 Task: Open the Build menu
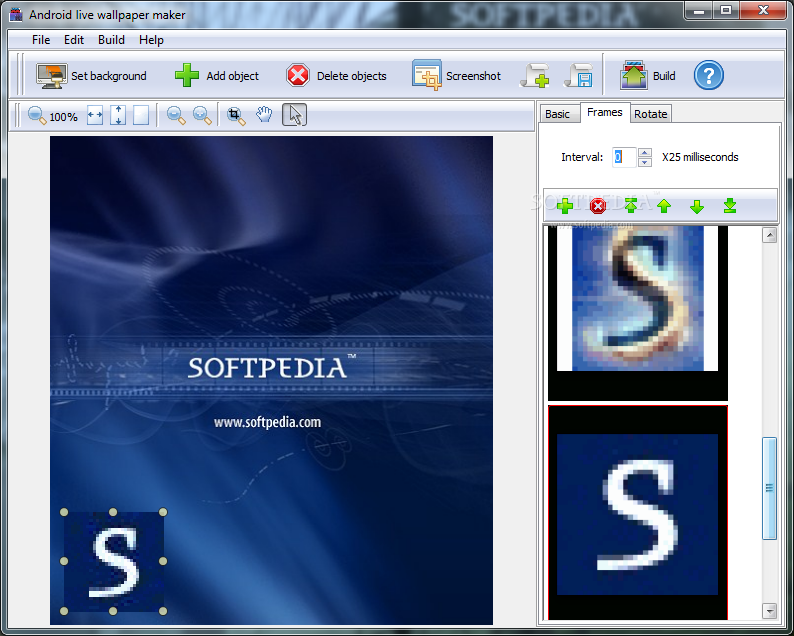(x=111, y=40)
